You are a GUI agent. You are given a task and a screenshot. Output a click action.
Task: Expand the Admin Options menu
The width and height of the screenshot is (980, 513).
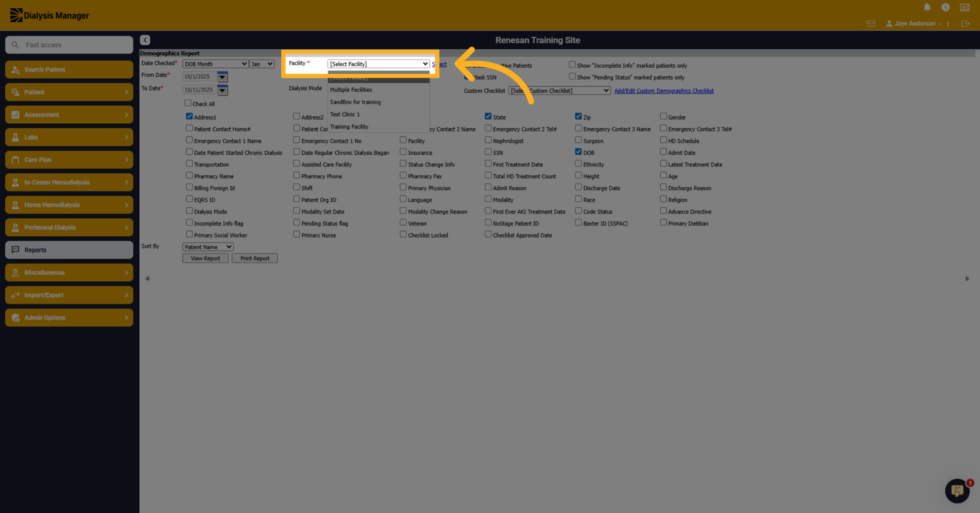[x=69, y=318]
